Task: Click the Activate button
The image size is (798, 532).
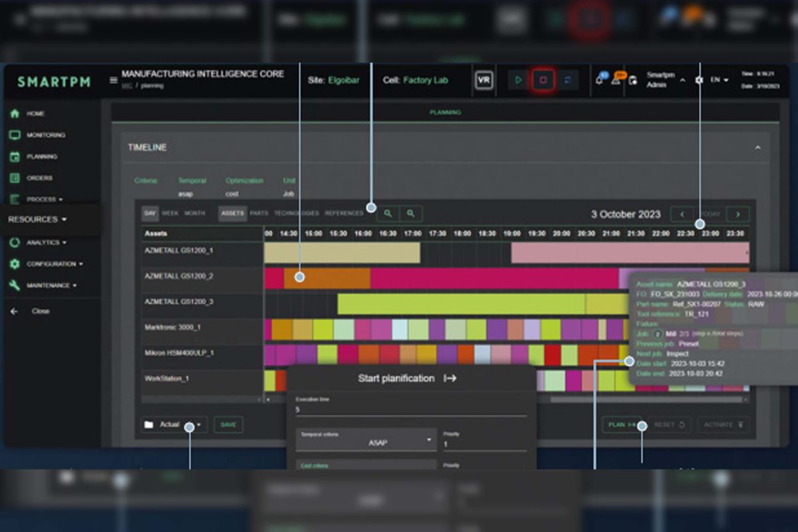Action: [724, 424]
